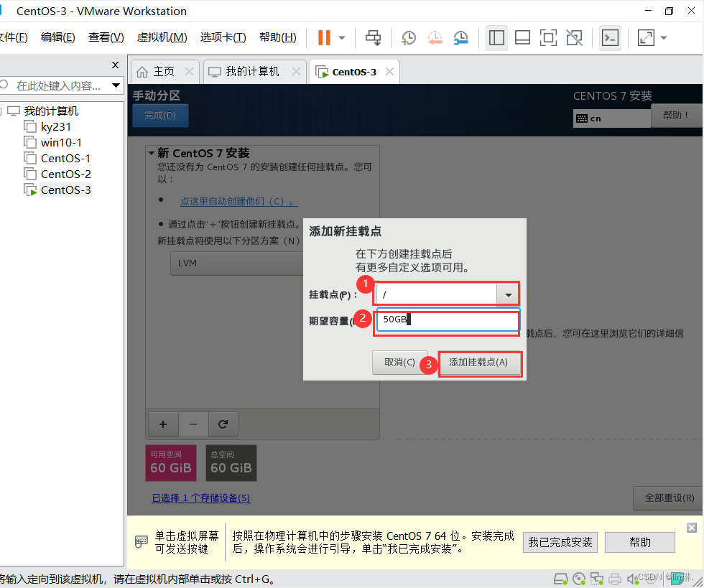Click the plus add mount point button
704x588 pixels.
coord(163,424)
